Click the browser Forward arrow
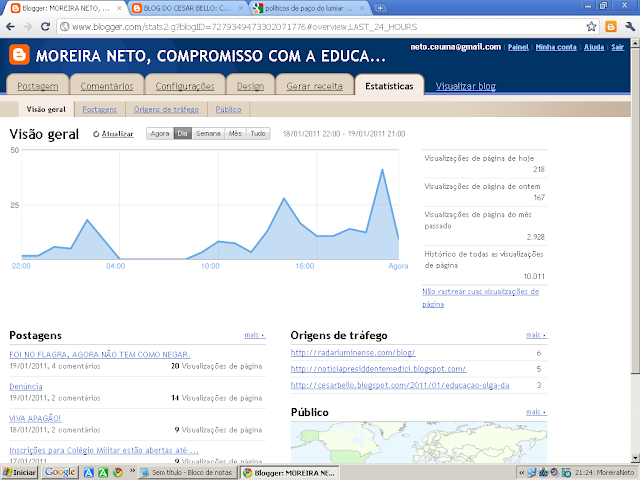Viewport: 640px width, 480px height. click(x=28, y=27)
